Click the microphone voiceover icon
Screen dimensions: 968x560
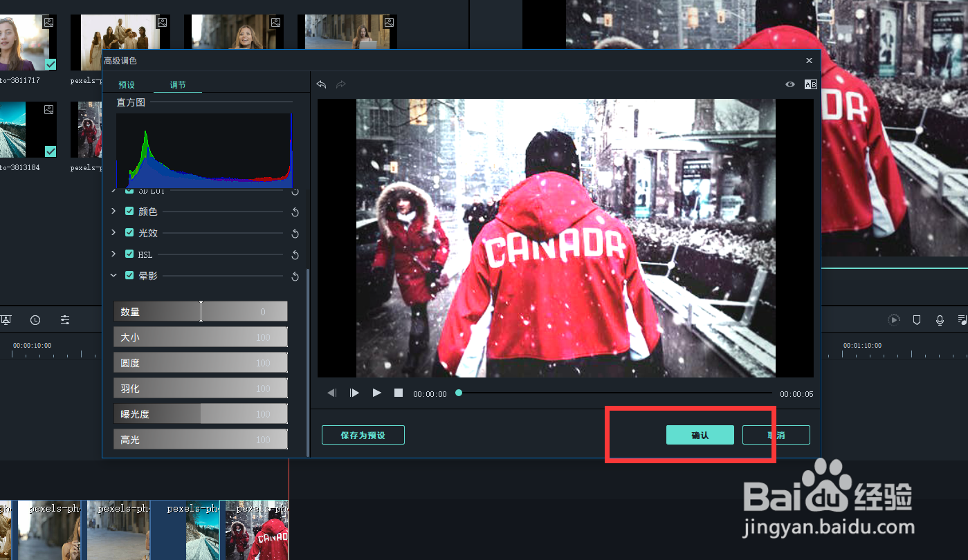(940, 320)
